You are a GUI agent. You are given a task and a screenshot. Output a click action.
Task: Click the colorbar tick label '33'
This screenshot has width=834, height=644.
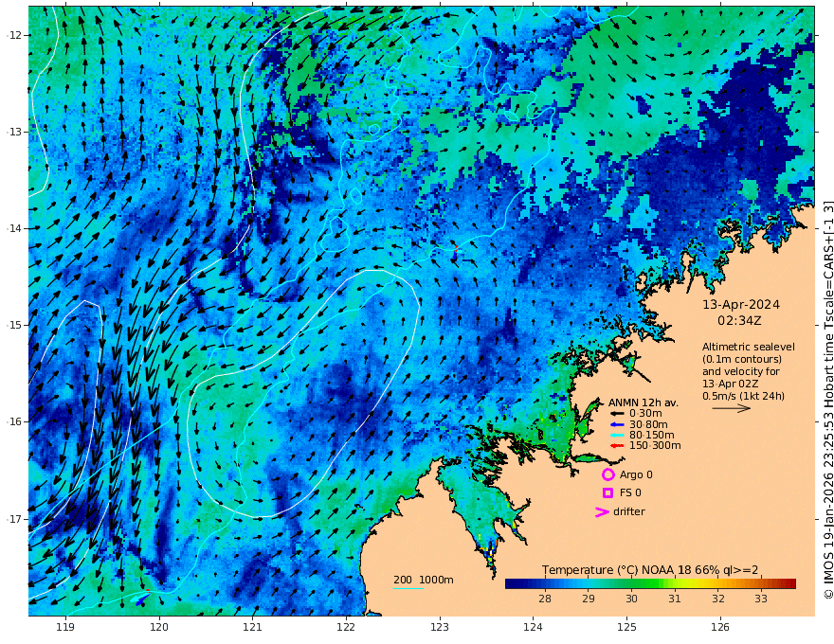[x=761, y=599]
